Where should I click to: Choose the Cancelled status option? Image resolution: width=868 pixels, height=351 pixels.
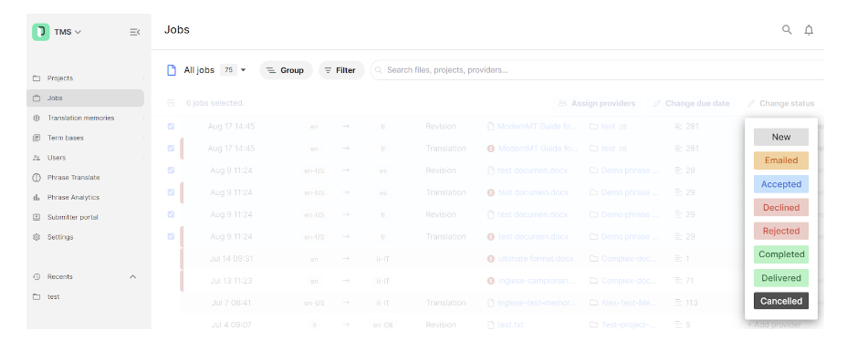tap(781, 301)
